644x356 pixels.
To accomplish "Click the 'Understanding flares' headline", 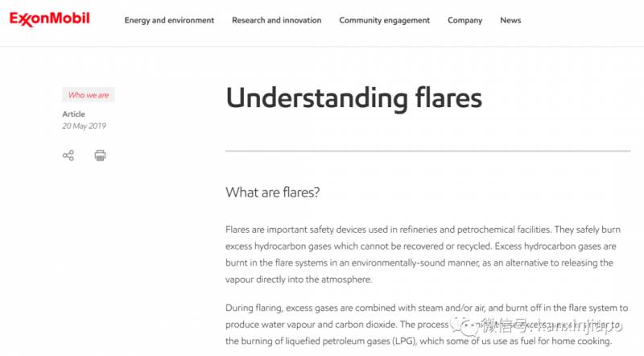I will 353,98.
